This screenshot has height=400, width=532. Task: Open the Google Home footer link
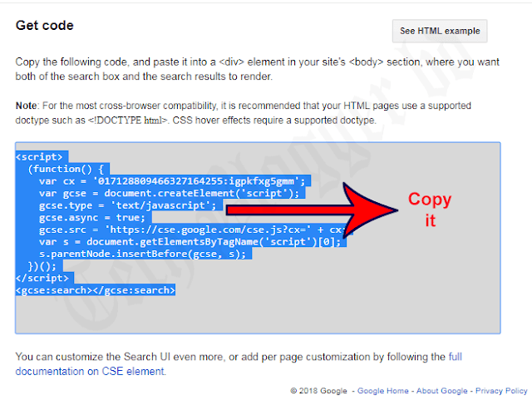pos(382,391)
